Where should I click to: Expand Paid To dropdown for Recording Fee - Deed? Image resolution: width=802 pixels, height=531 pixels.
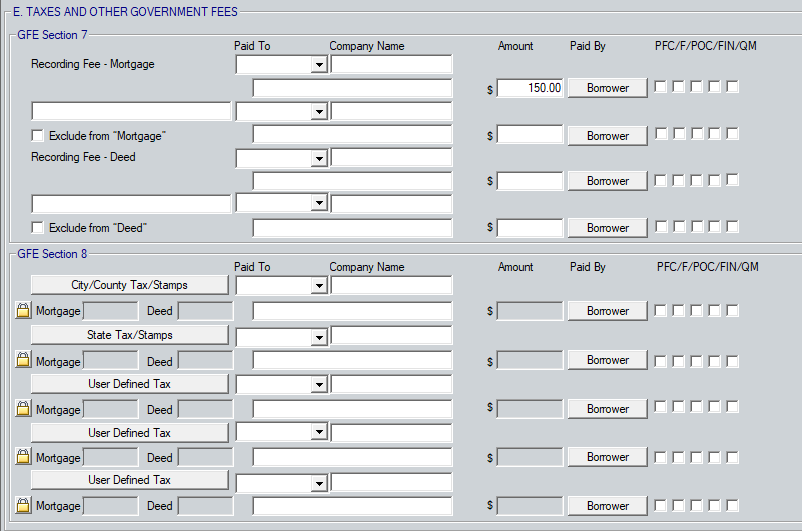319,158
